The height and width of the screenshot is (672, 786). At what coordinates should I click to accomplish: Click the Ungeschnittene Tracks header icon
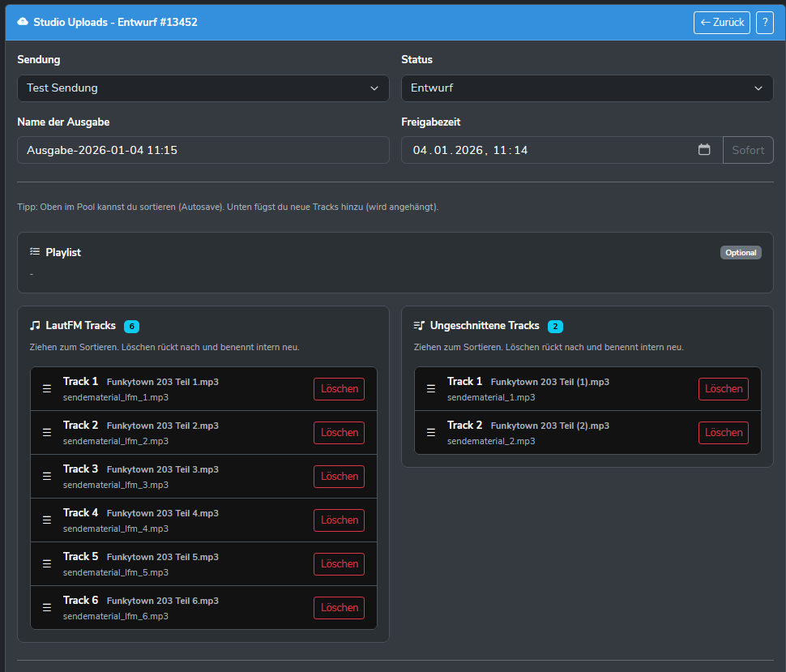point(419,326)
